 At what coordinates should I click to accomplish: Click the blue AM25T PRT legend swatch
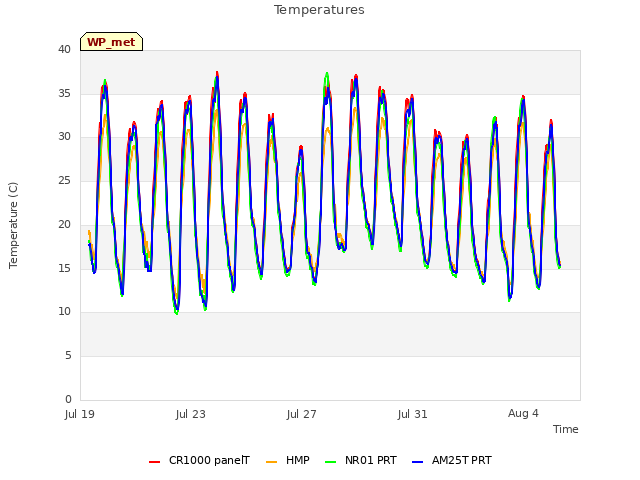point(418,462)
